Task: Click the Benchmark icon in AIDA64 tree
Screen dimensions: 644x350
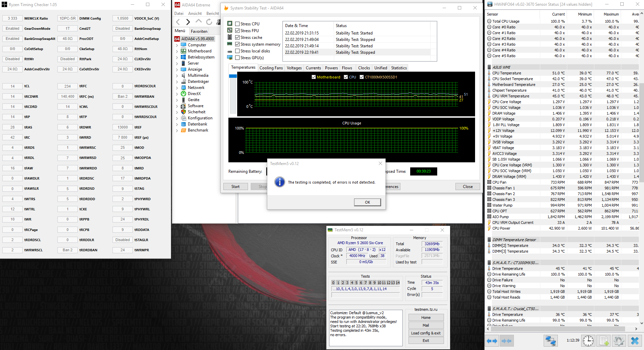Action: click(183, 130)
